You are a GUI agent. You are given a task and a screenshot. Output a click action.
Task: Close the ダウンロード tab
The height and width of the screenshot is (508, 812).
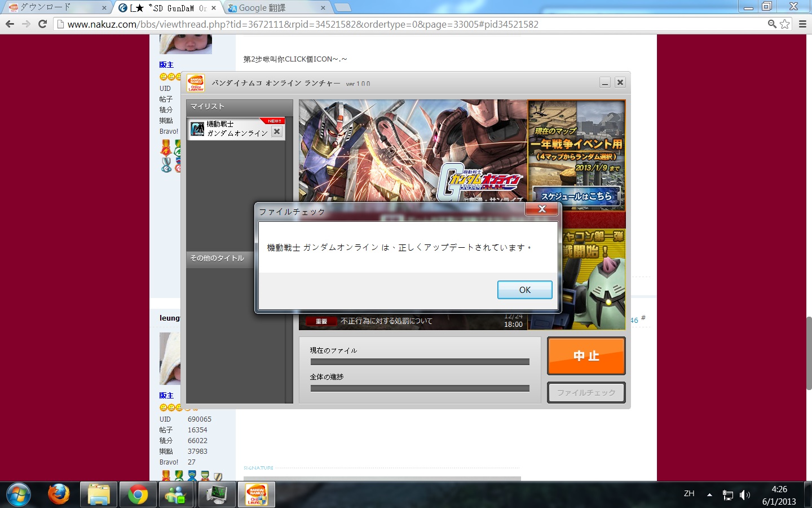[x=104, y=8]
